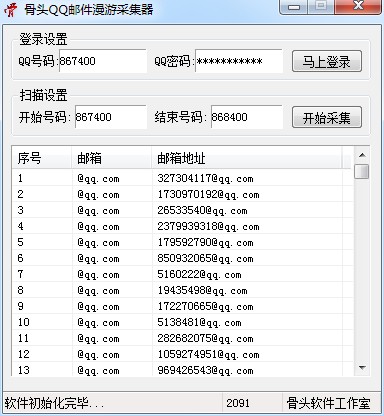Select row 179592790@qq.com
Image resolution: width=384 pixels, height=416 pixels.
pyautogui.click(x=183, y=242)
